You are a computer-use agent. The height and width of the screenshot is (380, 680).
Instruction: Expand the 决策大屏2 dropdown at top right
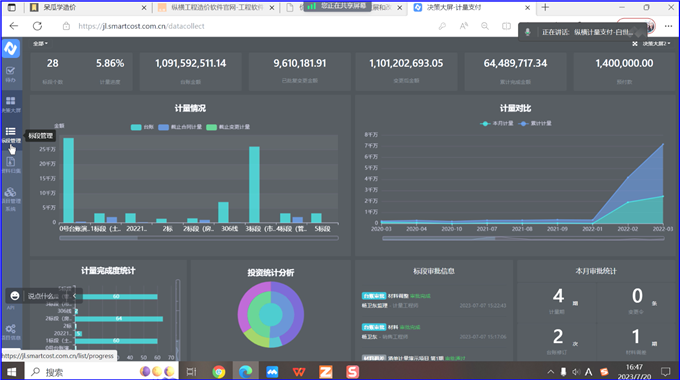(657, 44)
